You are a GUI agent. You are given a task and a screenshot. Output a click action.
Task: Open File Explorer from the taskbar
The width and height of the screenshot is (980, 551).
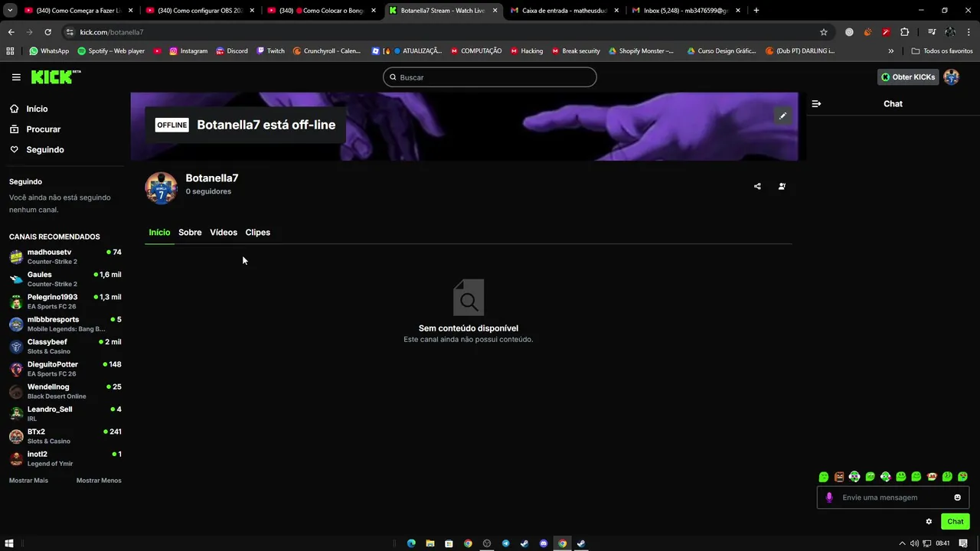(430, 543)
